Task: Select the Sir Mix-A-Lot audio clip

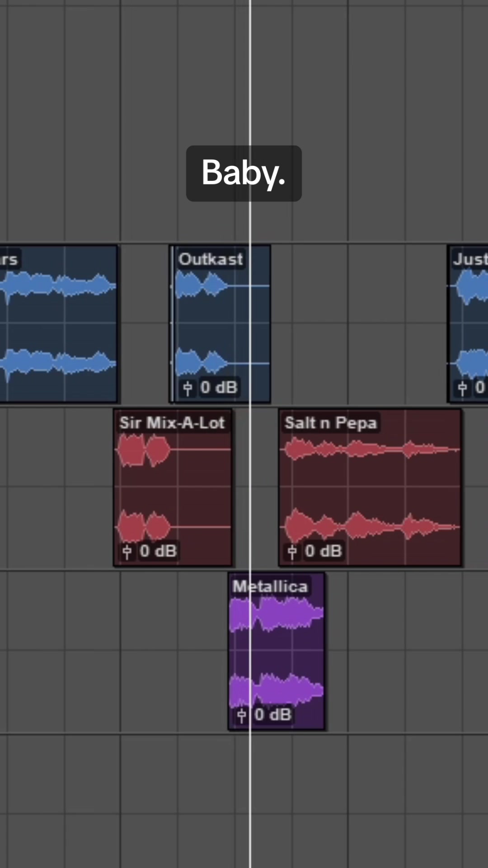Action: tap(173, 487)
